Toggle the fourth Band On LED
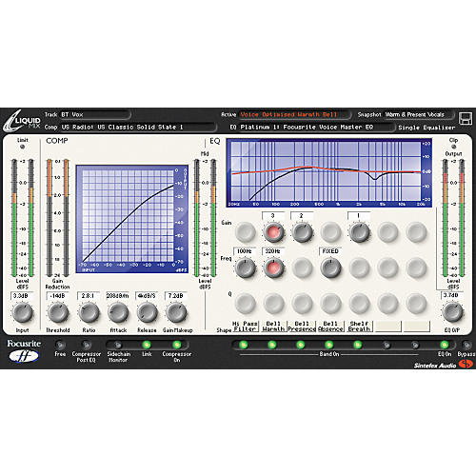 click(329, 345)
